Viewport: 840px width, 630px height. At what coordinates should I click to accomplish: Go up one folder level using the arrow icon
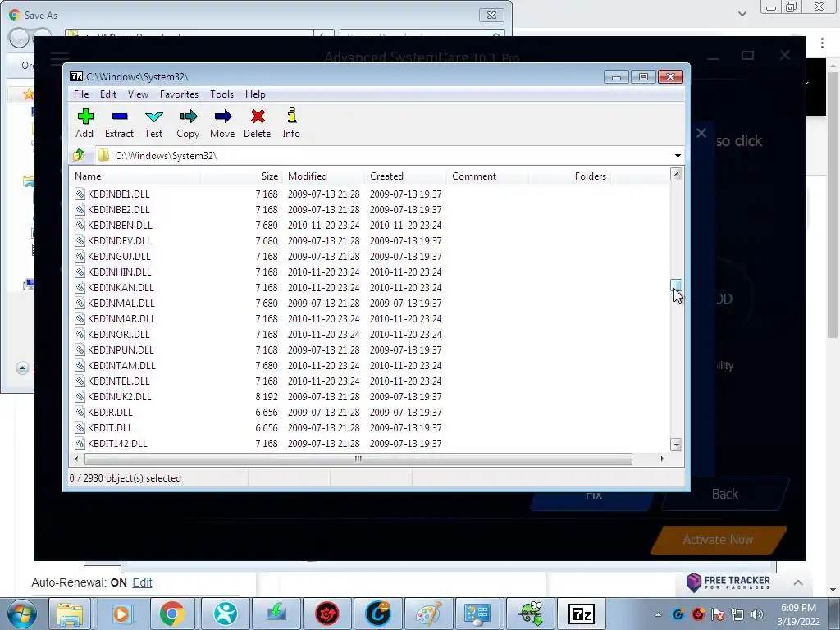(x=79, y=155)
